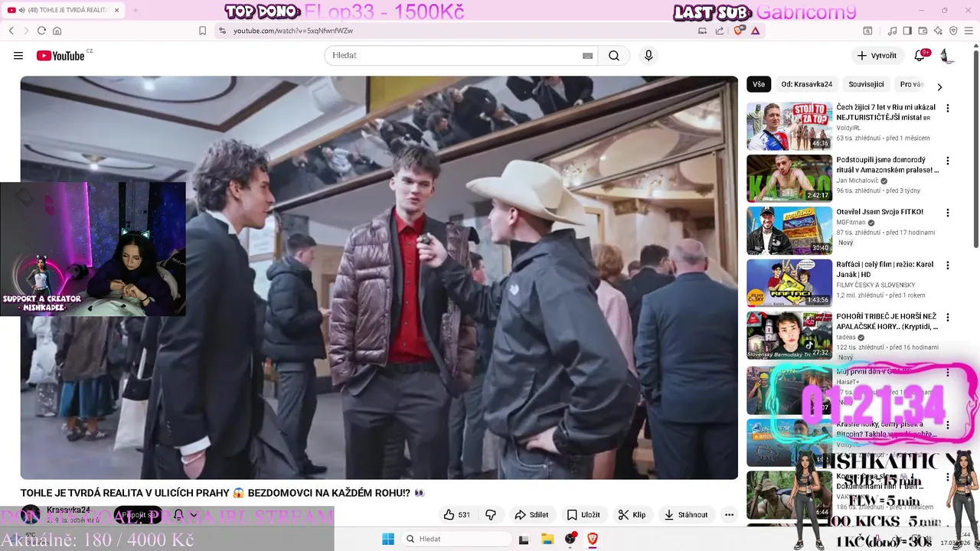Open the POHOŘÍ TRIBEČ video thumbnail

(789, 335)
